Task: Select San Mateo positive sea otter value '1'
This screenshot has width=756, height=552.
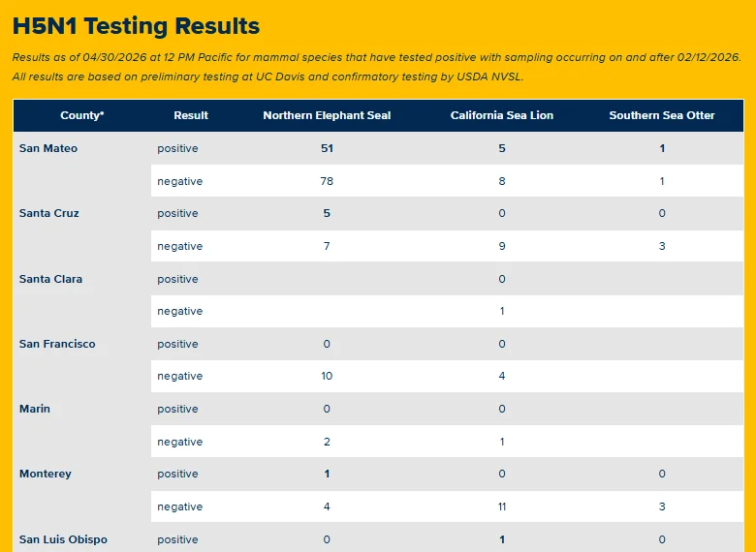Action: [662, 148]
